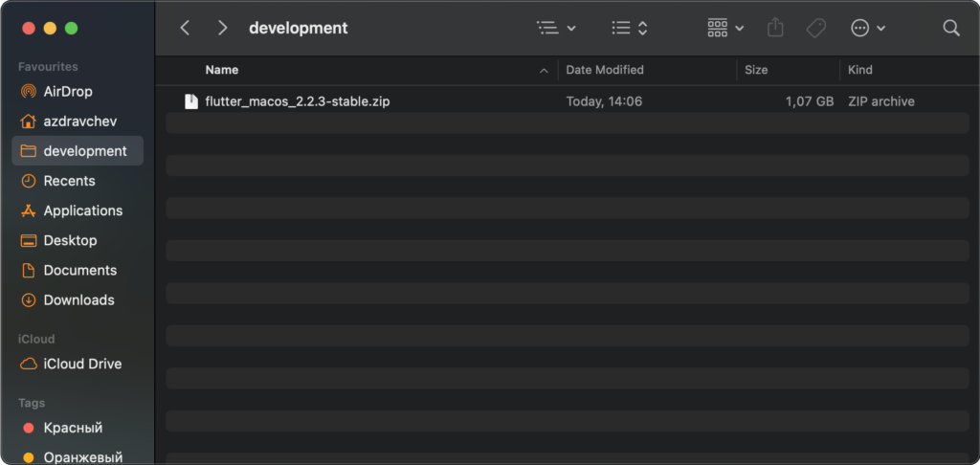Click the Share toolbar icon
The image size is (980, 465).
click(775, 28)
